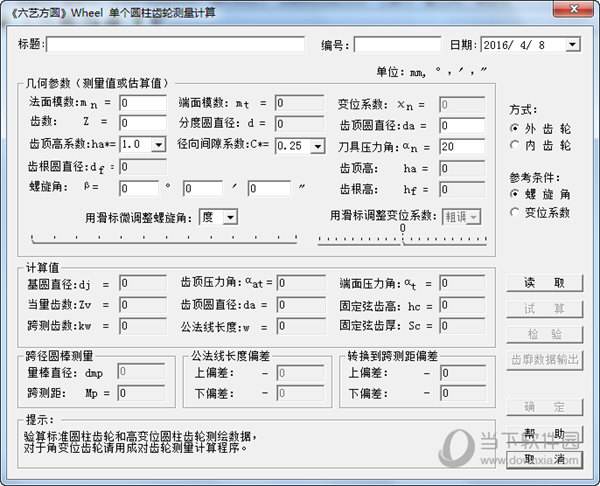Choose 变位系数 as reference condition
This screenshot has width=600, height=486.
515,212
